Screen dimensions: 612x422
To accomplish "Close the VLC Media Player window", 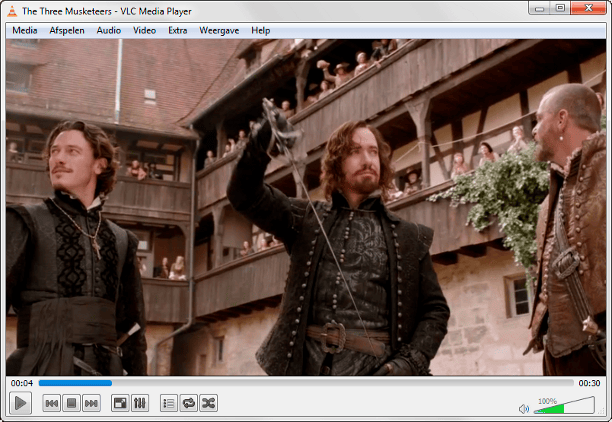I will tap(588, 8).
